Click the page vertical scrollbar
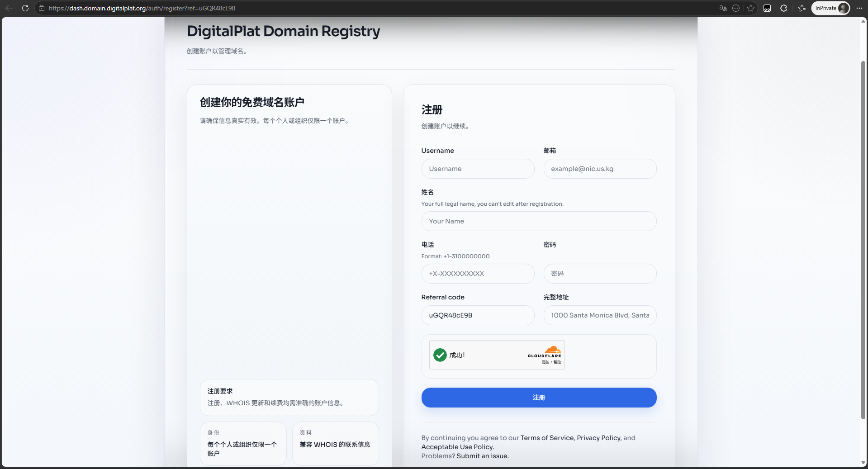Screen dimensions: 868x469 (x=863, y=240)
